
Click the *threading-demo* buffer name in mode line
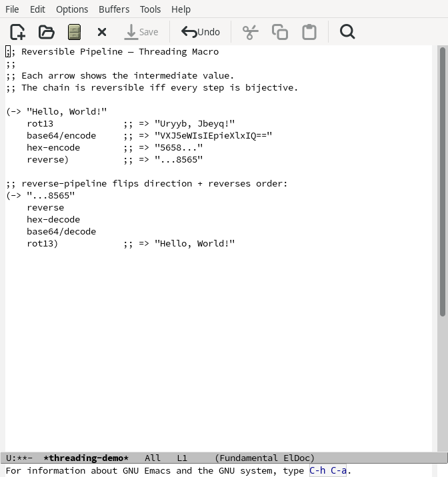tap(86, 458)
